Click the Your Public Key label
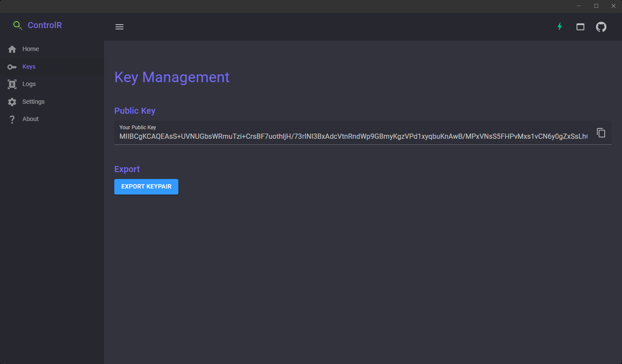This screenshot has width=622, height=364. pos(138,127)
